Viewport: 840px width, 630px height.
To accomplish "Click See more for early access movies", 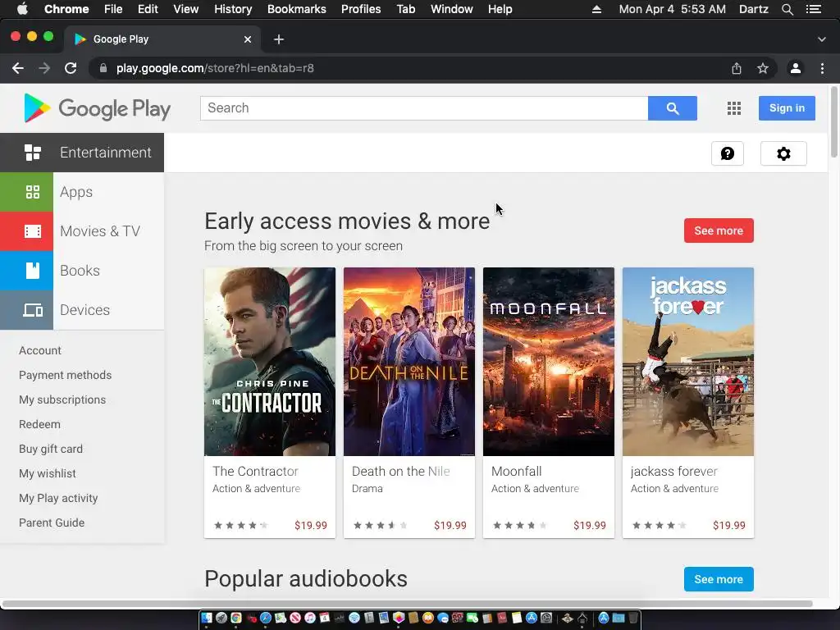I will [x=719, y=231].
